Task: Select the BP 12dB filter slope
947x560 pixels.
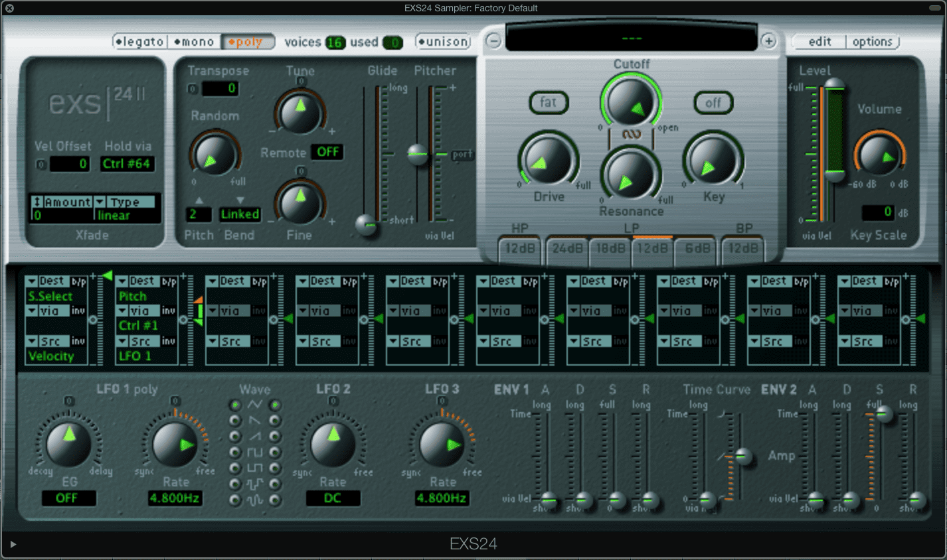Action: click(743, 250)
